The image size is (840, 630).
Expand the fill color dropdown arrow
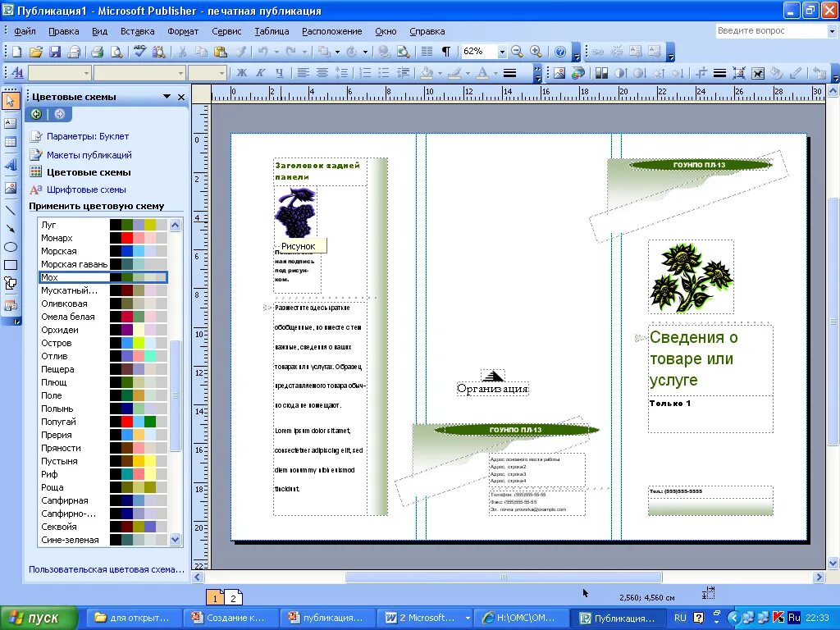[x=440, y=73]
